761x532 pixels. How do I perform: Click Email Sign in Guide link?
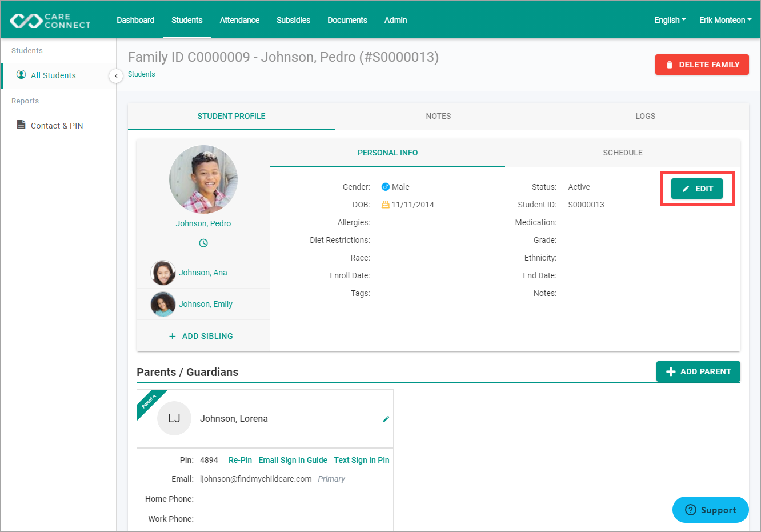pos(293,460)
